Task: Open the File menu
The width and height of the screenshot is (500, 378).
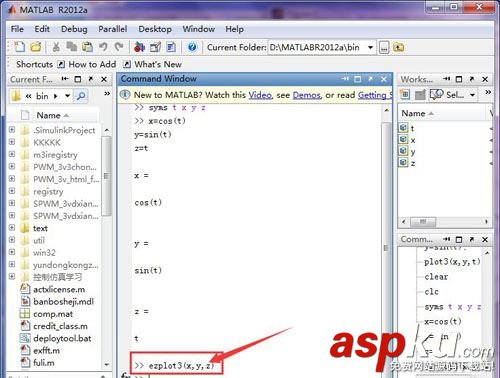Action: [17, 29]
